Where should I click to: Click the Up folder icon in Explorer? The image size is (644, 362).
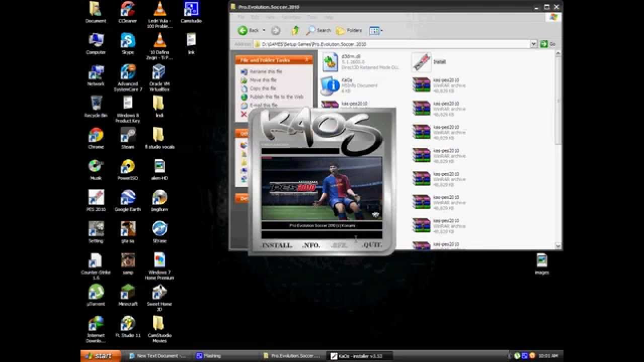coord(295,31)
